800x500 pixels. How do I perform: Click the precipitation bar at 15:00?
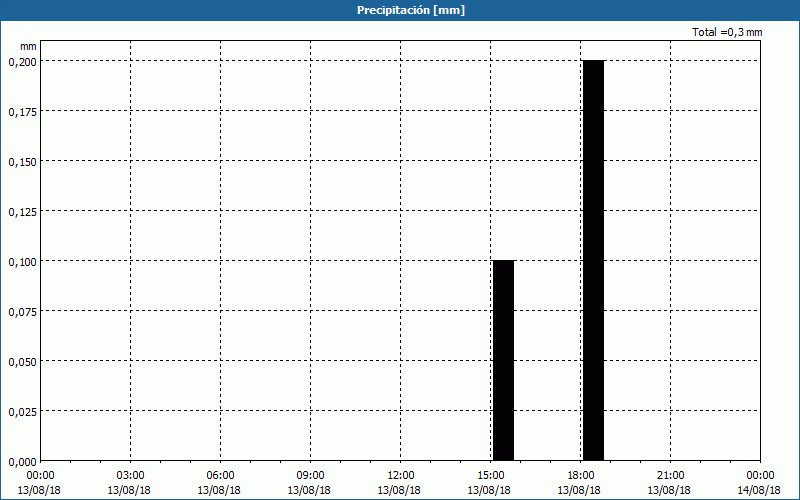[x=504, y=360]
